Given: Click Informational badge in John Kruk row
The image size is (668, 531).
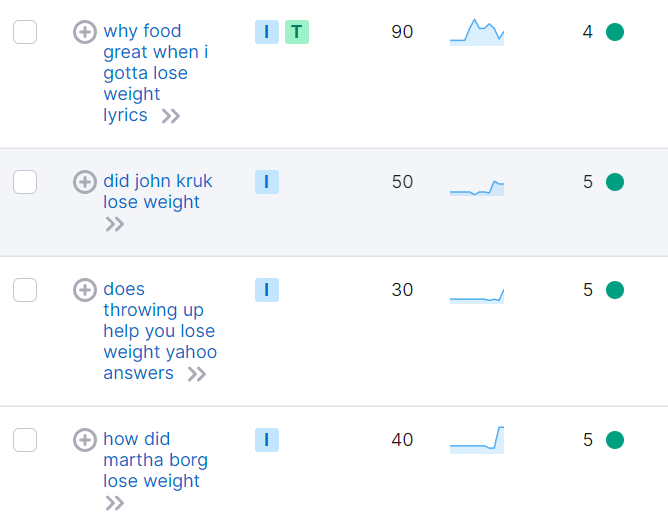Looking at the screenshot, I should coord(266,182).
